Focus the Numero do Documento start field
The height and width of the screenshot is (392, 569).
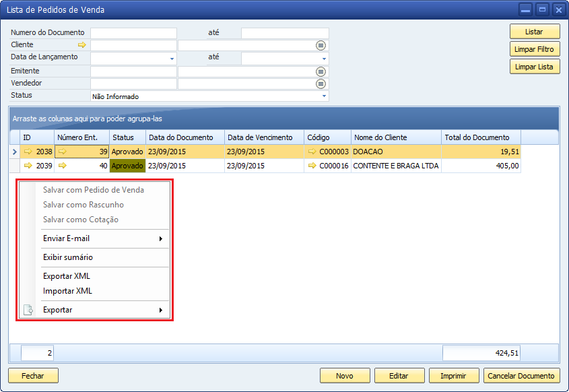point(133,33)
